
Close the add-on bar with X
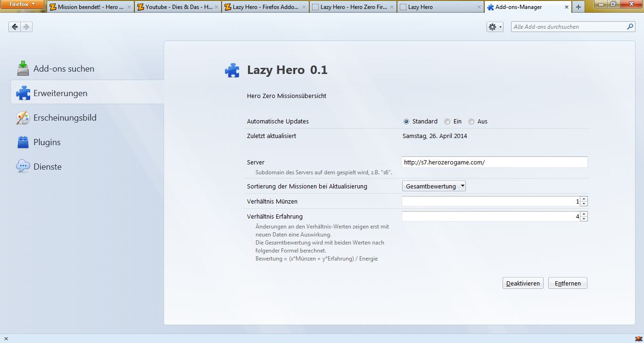click(6, 339)
